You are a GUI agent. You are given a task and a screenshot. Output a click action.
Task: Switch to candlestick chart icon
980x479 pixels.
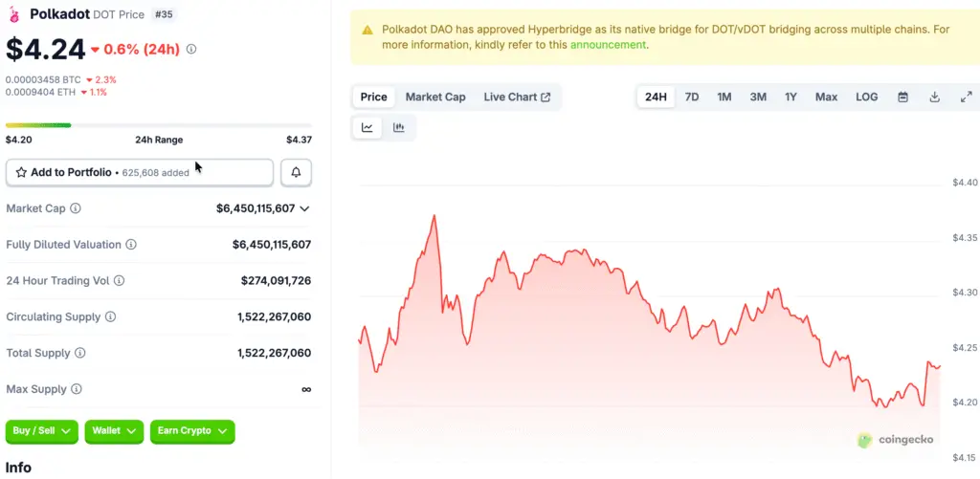[x=399, y=127]
